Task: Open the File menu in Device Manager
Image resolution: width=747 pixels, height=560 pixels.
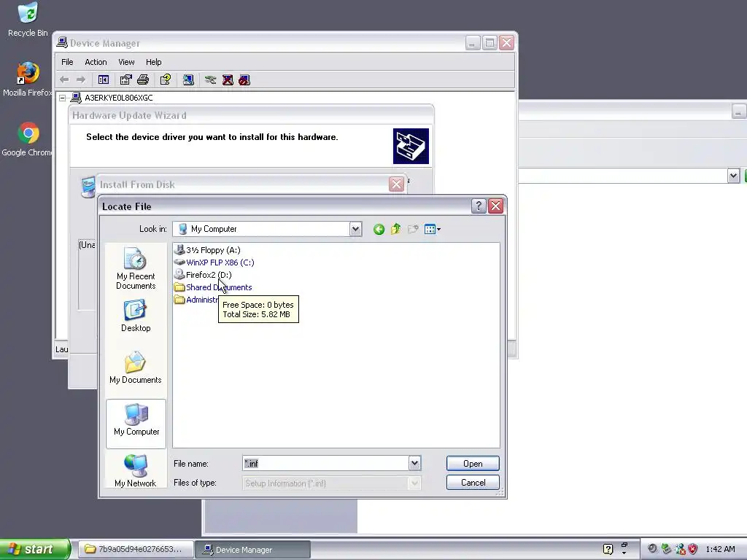Action: (67, 62)
